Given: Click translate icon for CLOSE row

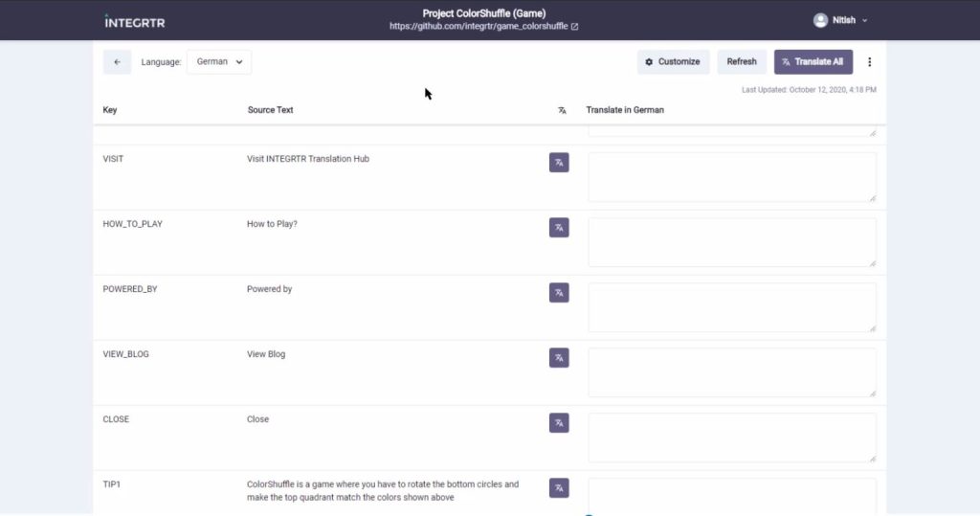Looking at the screenshot, I should 559,423.
